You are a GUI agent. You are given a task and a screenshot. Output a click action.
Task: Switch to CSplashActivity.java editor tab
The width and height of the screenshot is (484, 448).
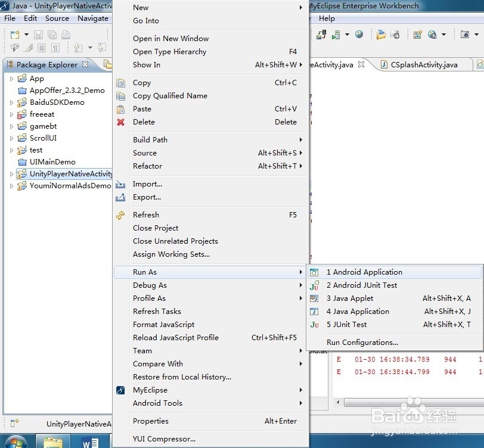tap(423, 65)
